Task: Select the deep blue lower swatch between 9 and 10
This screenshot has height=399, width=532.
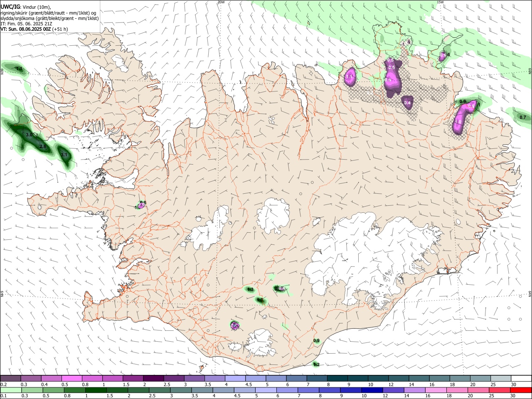Action: [351, 390]
